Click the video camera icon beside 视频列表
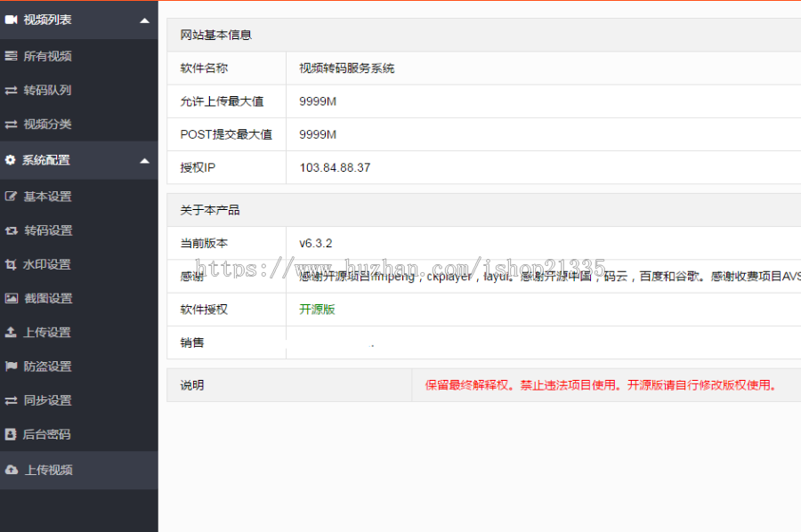 [11, 20]
